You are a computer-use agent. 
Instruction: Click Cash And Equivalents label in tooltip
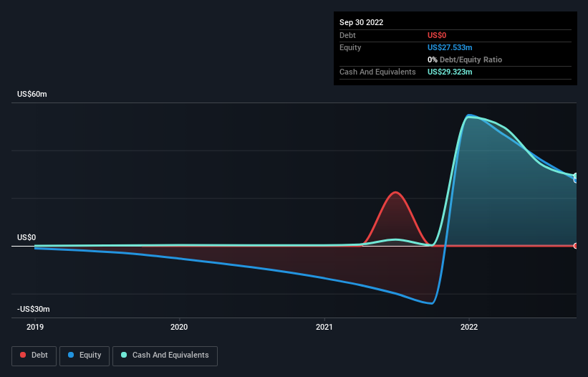tap(377, 72)
